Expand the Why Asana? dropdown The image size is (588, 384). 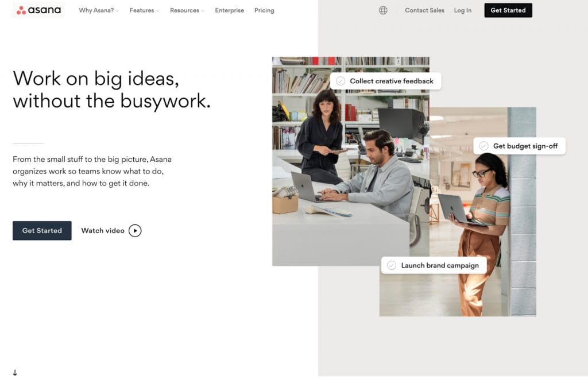pos(99,10)
